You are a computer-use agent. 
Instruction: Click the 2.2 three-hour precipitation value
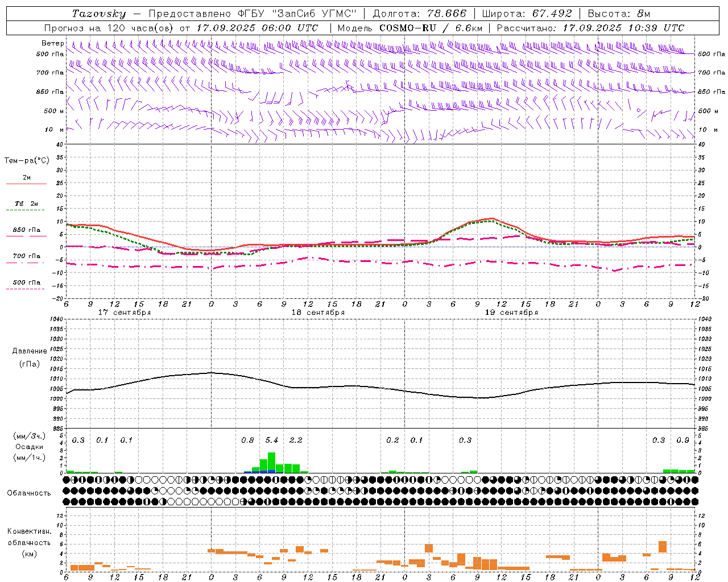(x=296, y=440)
